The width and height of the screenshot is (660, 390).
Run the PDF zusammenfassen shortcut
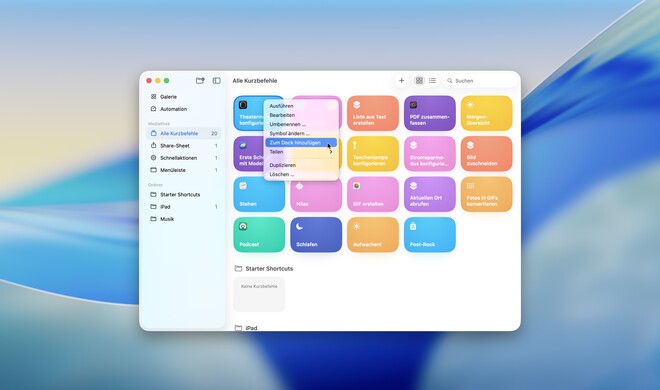point(429,113)
